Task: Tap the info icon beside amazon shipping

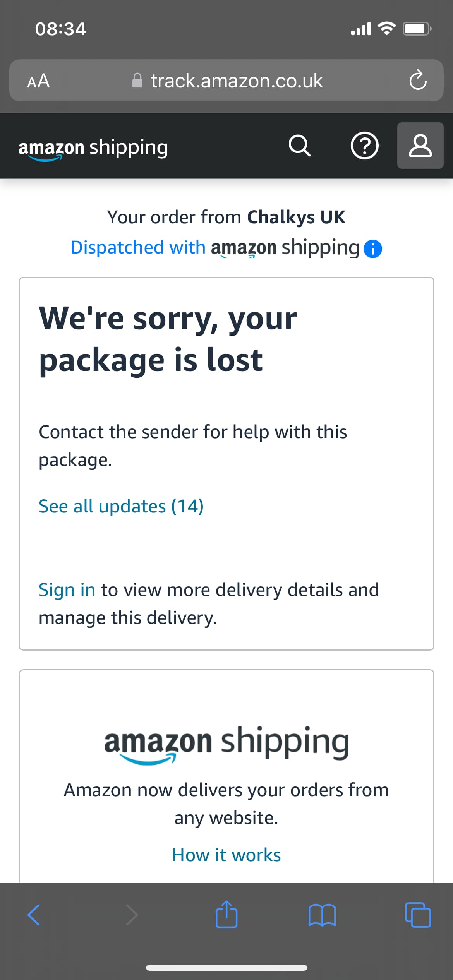Action: (x=373, y=248)
